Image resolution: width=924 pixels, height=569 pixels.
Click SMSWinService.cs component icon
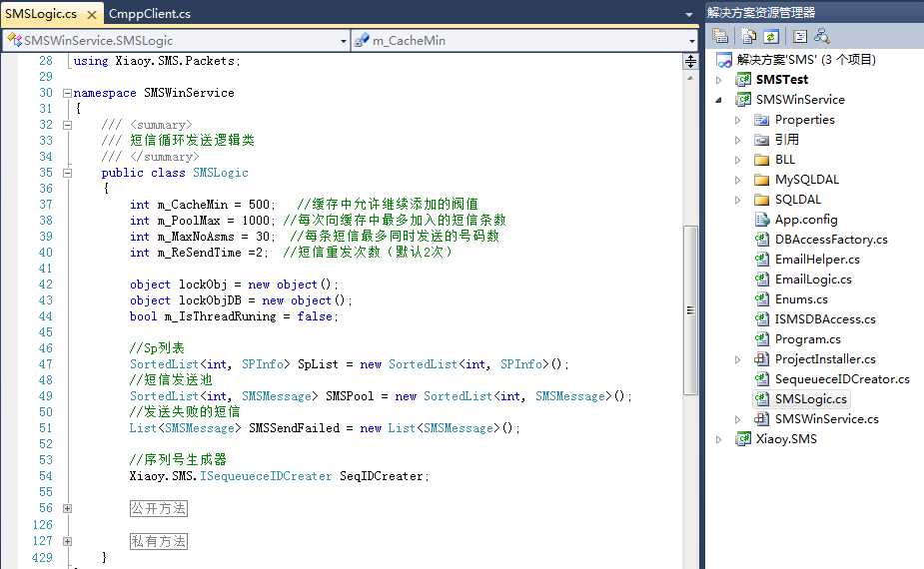click(762, 419)
